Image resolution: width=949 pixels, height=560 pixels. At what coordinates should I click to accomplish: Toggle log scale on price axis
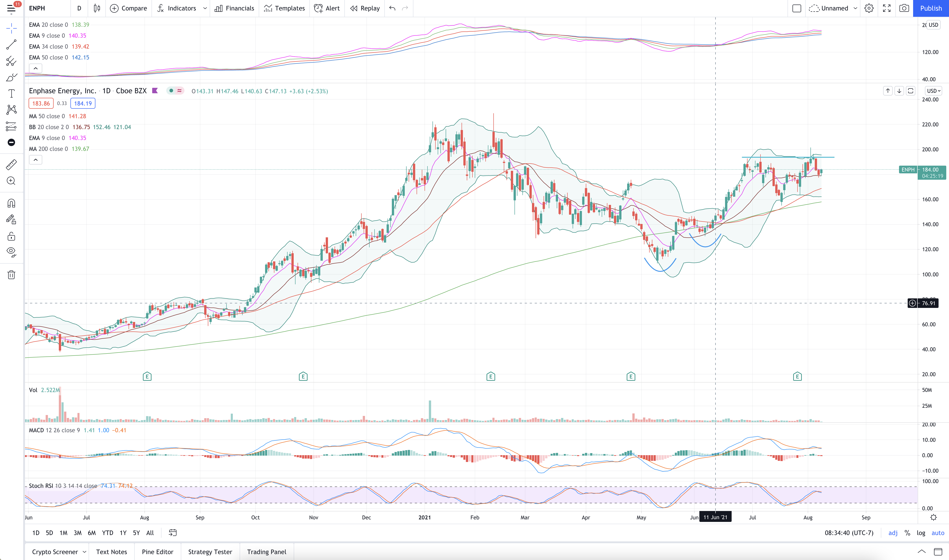[921, 533]
